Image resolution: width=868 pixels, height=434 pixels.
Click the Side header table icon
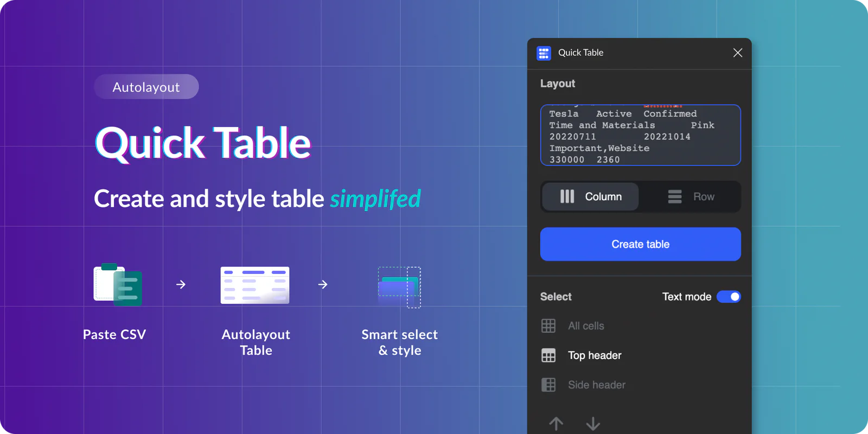(x=548, y=385)
